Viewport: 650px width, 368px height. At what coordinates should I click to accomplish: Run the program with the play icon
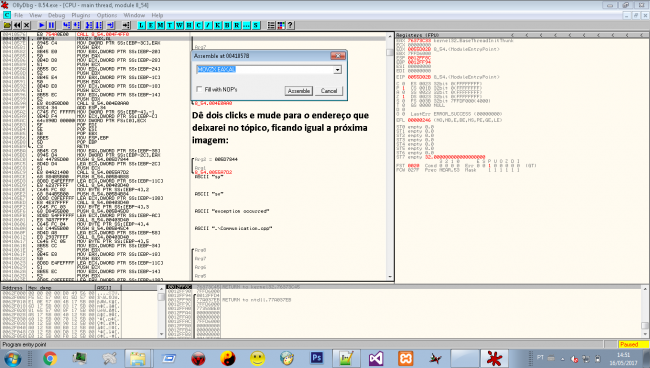tap(42, 25)
